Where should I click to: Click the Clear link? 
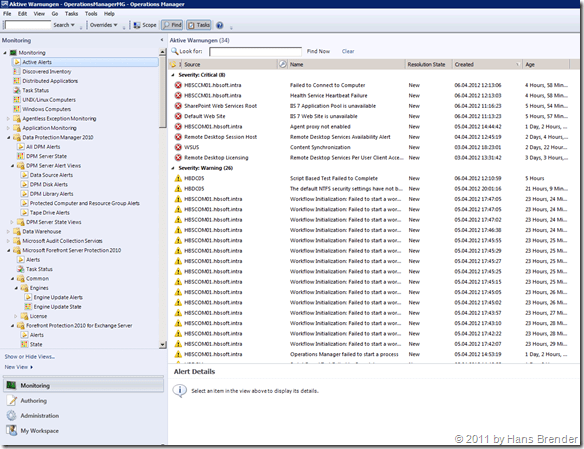[348, 51]
